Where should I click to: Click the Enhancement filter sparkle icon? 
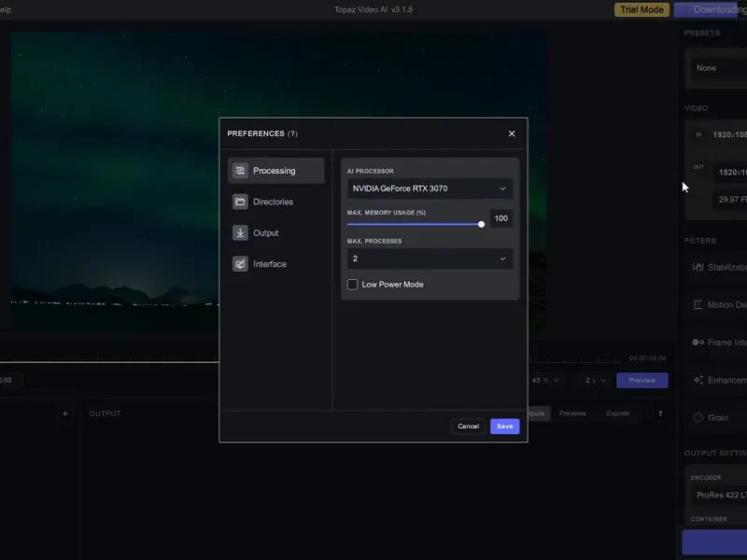tap(698, 380)
